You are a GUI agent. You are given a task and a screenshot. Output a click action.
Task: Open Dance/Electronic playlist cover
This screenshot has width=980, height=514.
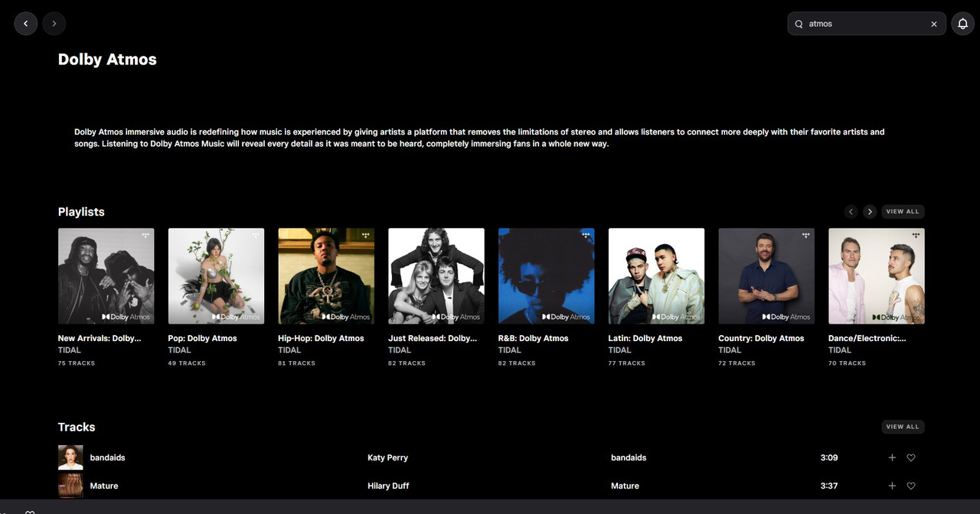(877, 276)
